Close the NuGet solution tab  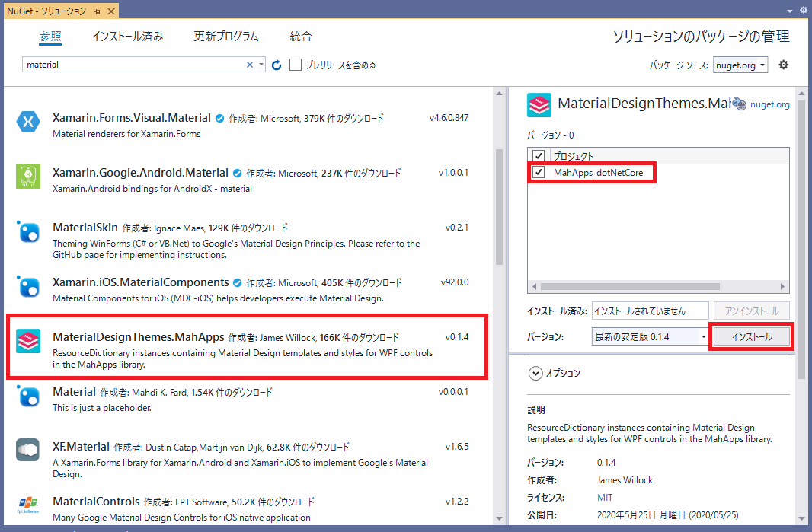coord(110,11)
